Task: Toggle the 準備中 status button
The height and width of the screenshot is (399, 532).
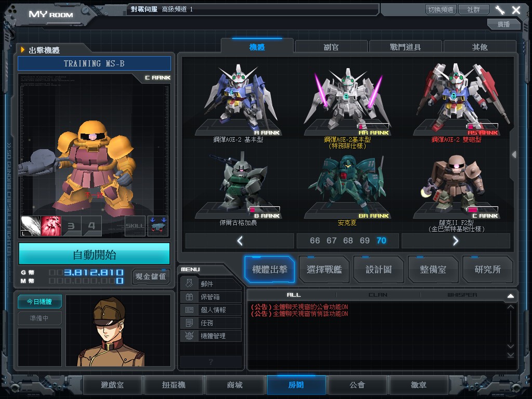Action: click(x=39, y=318)
